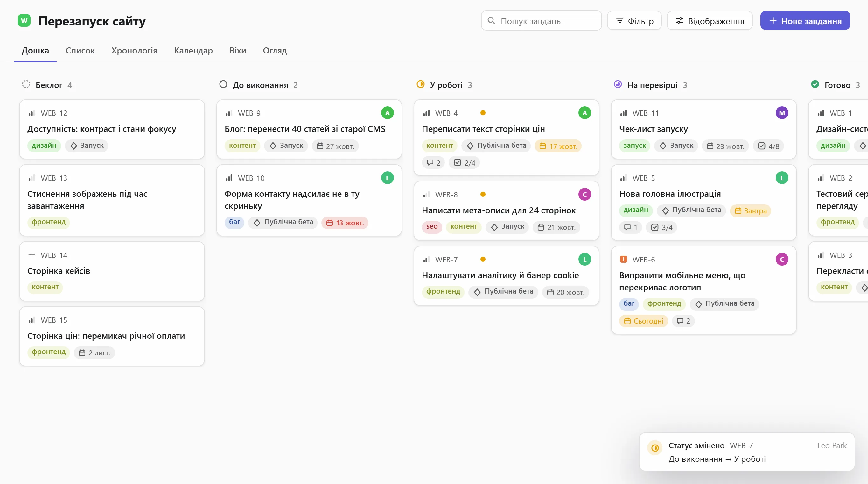This screenshot has height=484, width=868.
Task: Open checklist 4/8 on WEB-11
Action: coord(768,146)
